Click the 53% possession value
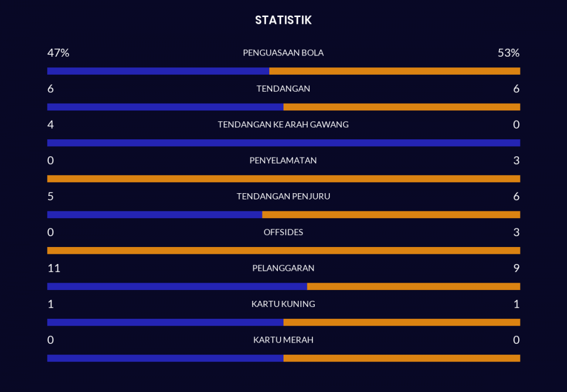 coord(509,53)
